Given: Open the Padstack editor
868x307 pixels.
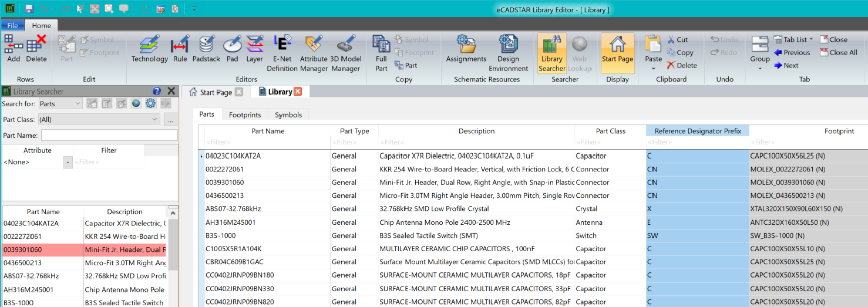Looking at the screenshot, I should tap(206, 49).
